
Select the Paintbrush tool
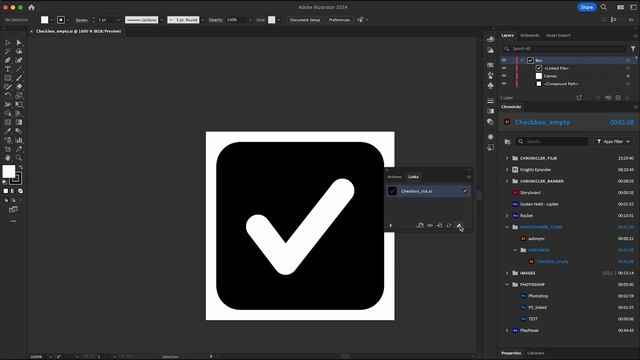(x=19, y=78)
